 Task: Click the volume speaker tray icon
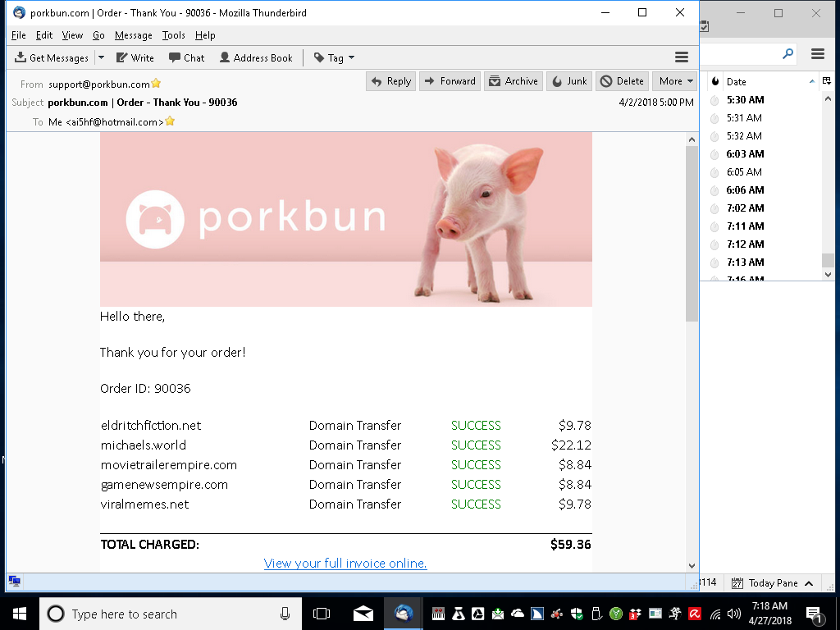pos(734,614)
